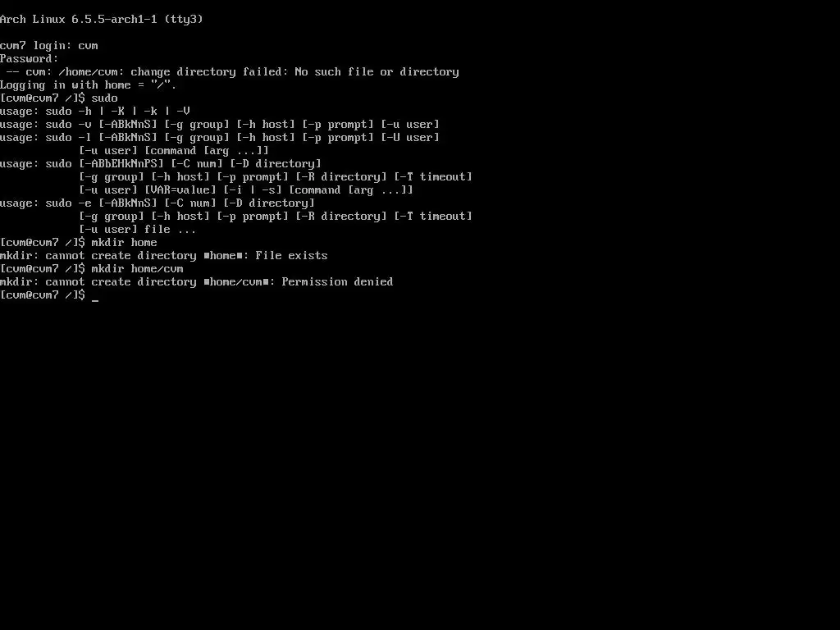This screenshot has height=630, width=840.
Task: Click the 'mkdir home/cvm' command text
Action: tap(137, 269)
